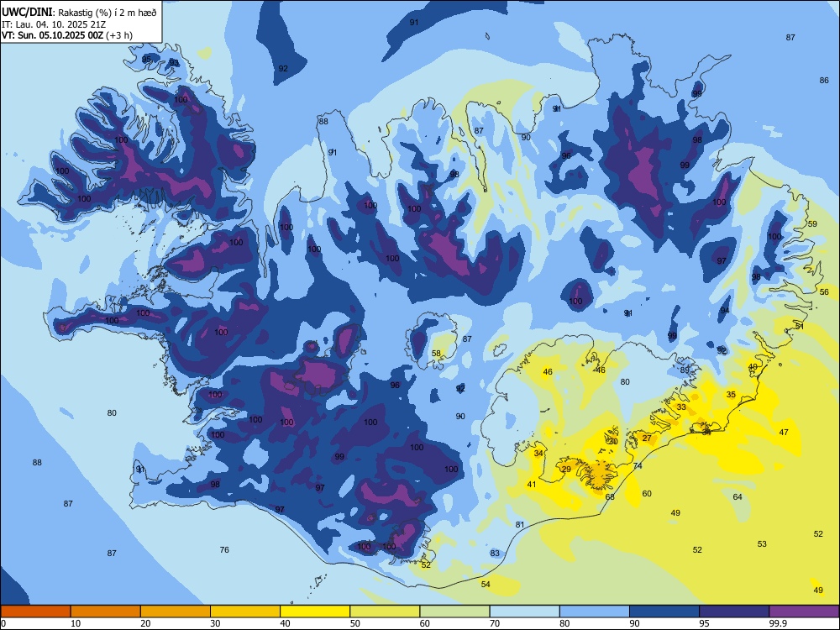Click the map value '27' in the southeast

tap(647, 438)
